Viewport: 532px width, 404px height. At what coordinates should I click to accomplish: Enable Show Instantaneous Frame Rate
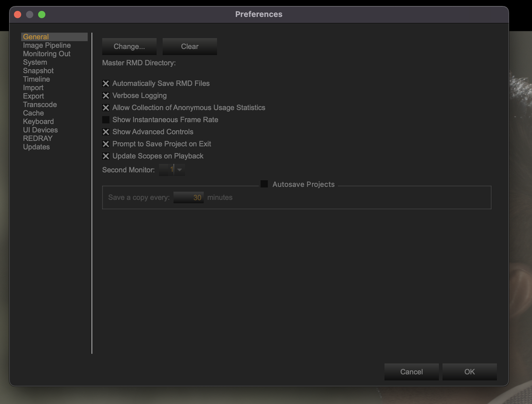[x=106, y=120]
